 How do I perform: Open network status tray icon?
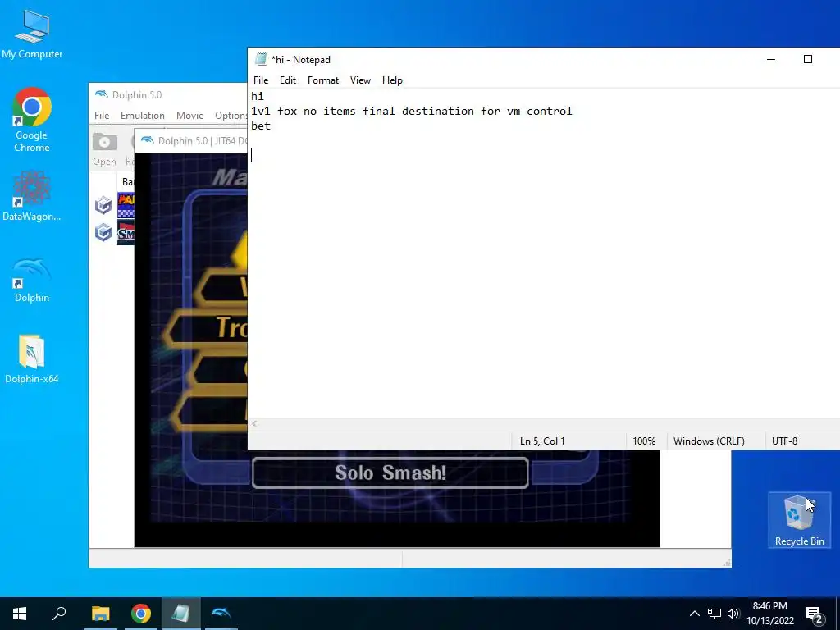(714, 614)
